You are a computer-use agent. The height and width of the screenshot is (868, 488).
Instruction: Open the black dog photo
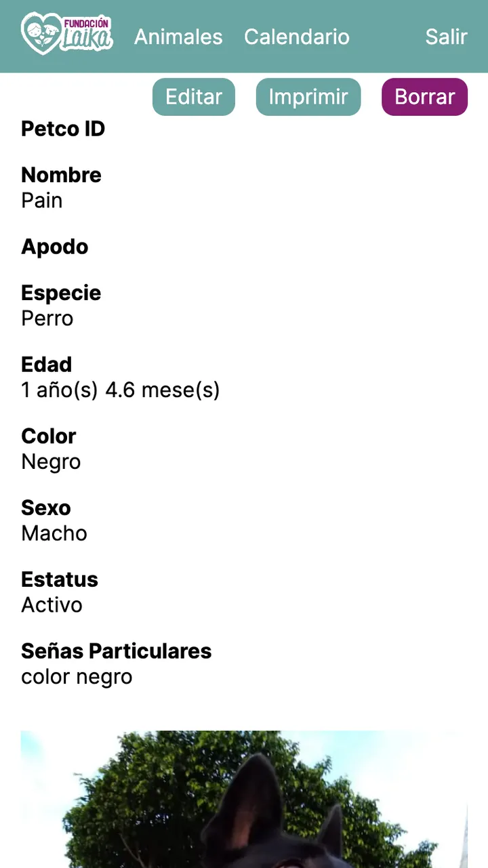[x=244, y=800]
